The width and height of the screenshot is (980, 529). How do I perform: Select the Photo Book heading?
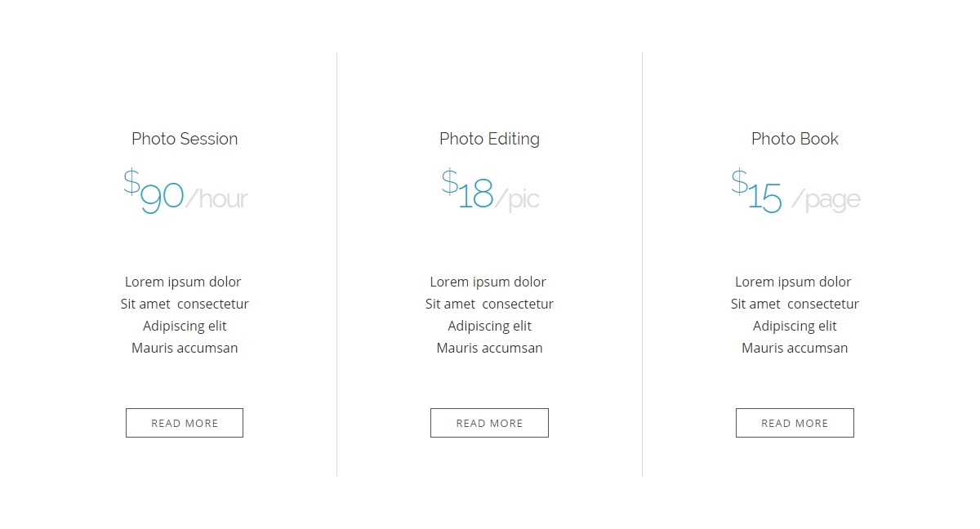pyautogui.click(x=795, y=139)
